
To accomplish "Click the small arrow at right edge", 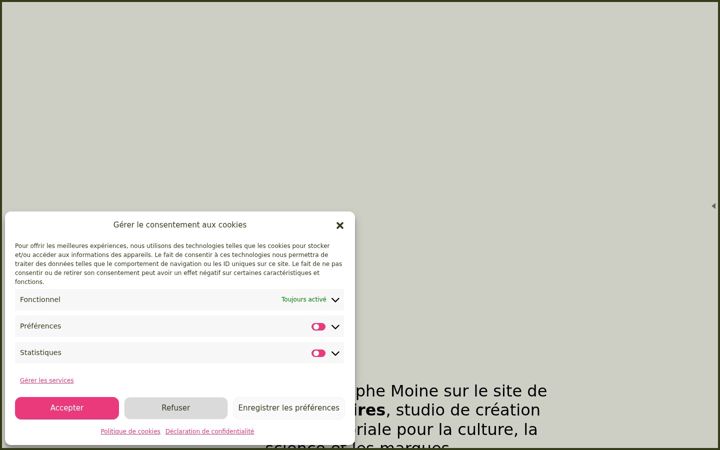I will [x=714, y=206].
